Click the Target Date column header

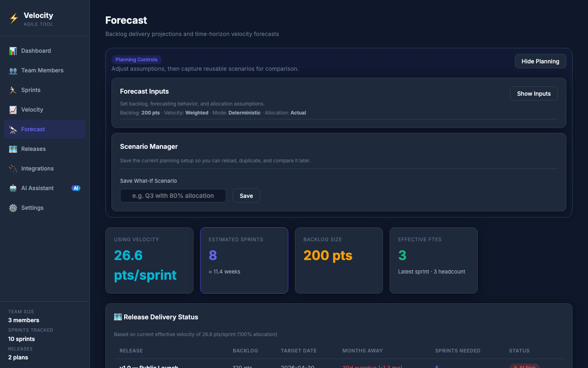tap(298, 351)
